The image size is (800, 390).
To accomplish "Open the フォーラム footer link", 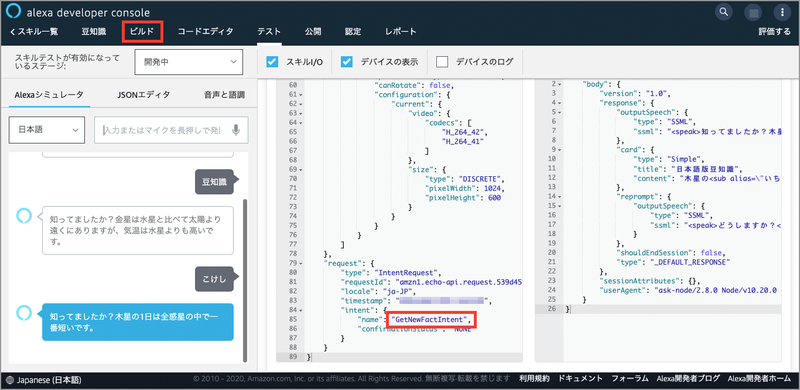I will point(630,379).
